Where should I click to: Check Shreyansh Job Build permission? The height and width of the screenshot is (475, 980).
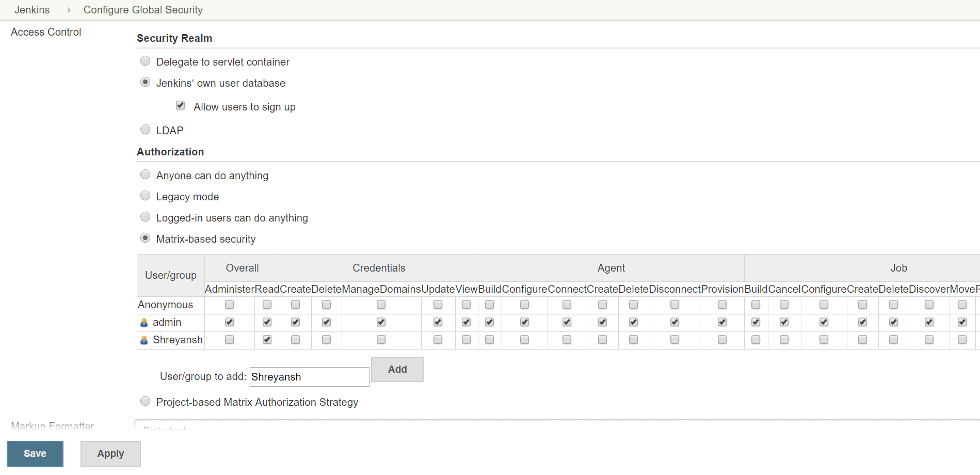click(756, 340)
